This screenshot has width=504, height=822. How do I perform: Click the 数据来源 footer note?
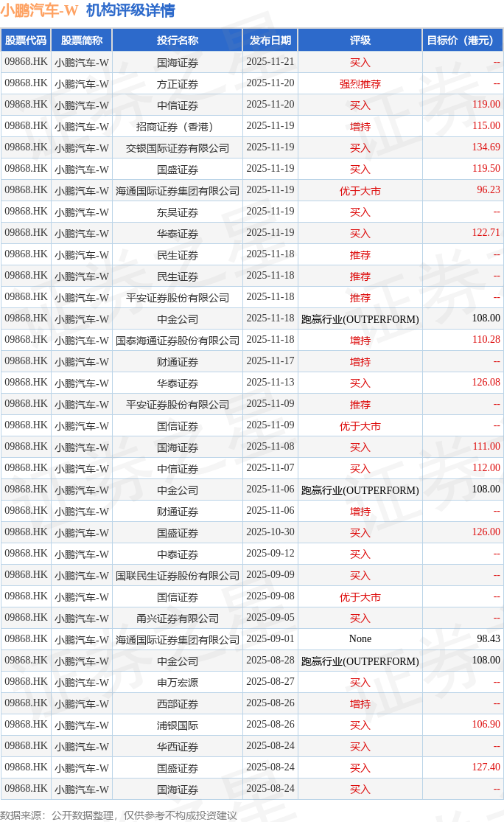119,815
